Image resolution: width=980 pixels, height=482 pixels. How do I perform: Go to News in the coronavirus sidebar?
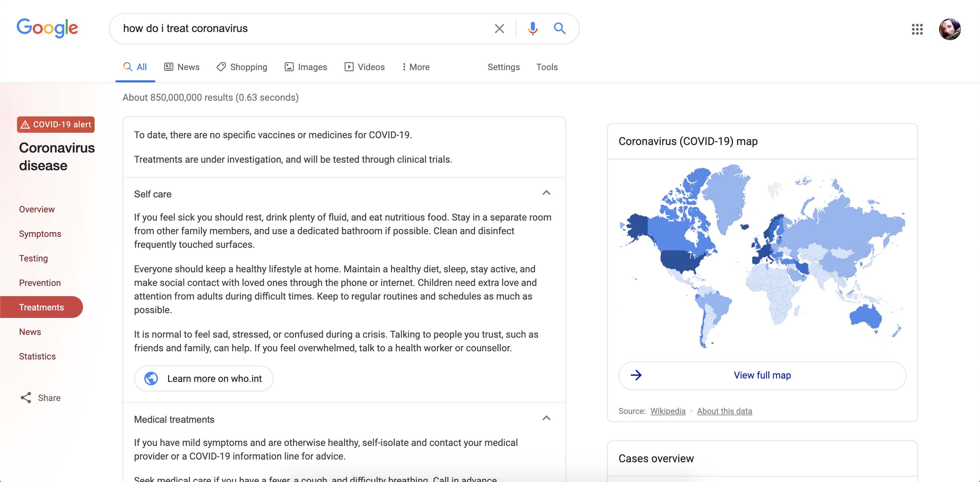pos(30,332)
